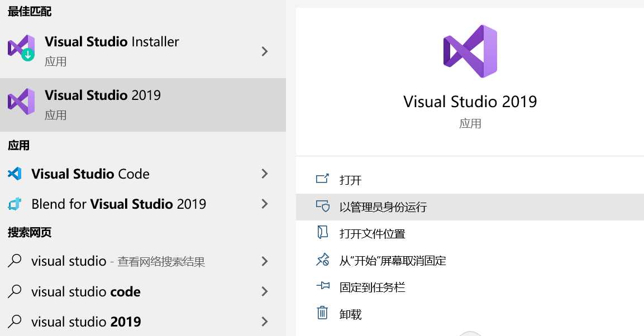Image resolution: width=644 pixels, height=336 pixels.
Task: Expand Visual Studio Code result chevron
Action: point(265,174)
